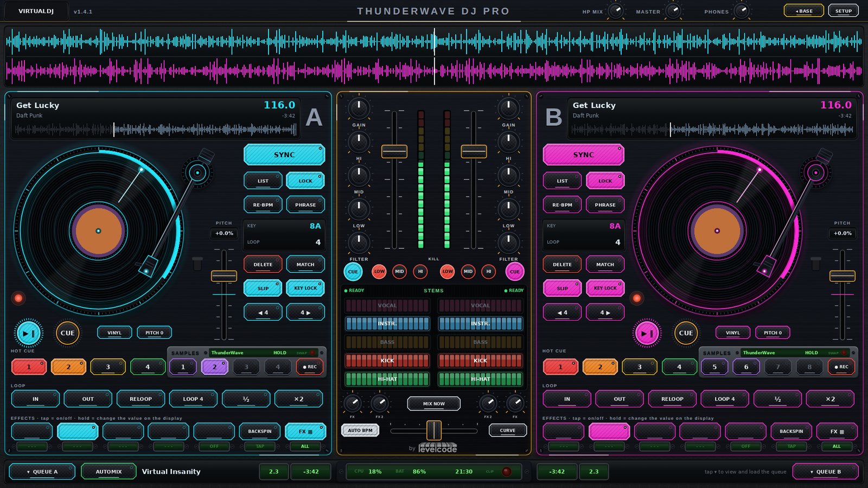The image size is (868, 488).
Task: Hit the round CUE button on deck B
Action: click(686, 333)
